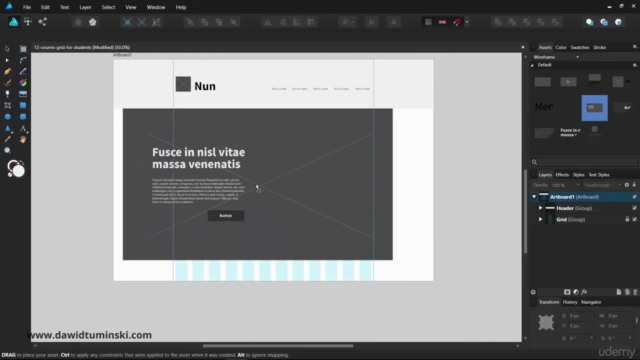Screen dimensions: 640x360
Task: Select the highlighted blue asset thumbnail
Action: [x=594, y=108]
